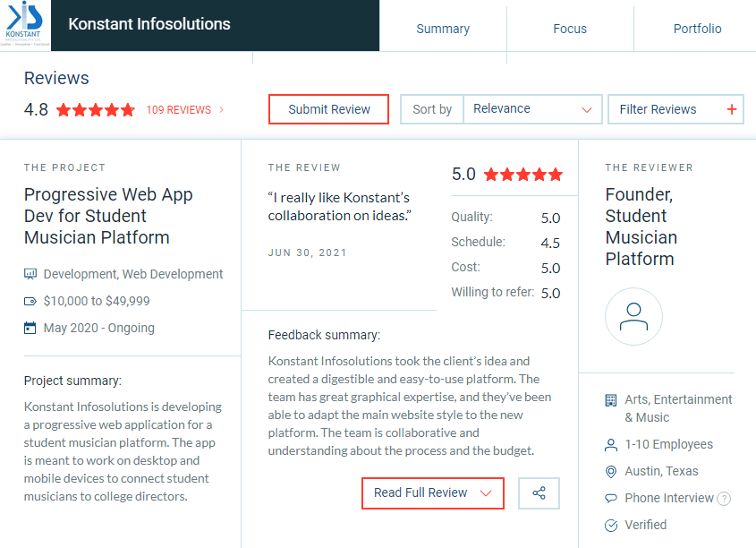Open the Summary tab
Viewport: 756px width, 548px height.
(443, 29)
